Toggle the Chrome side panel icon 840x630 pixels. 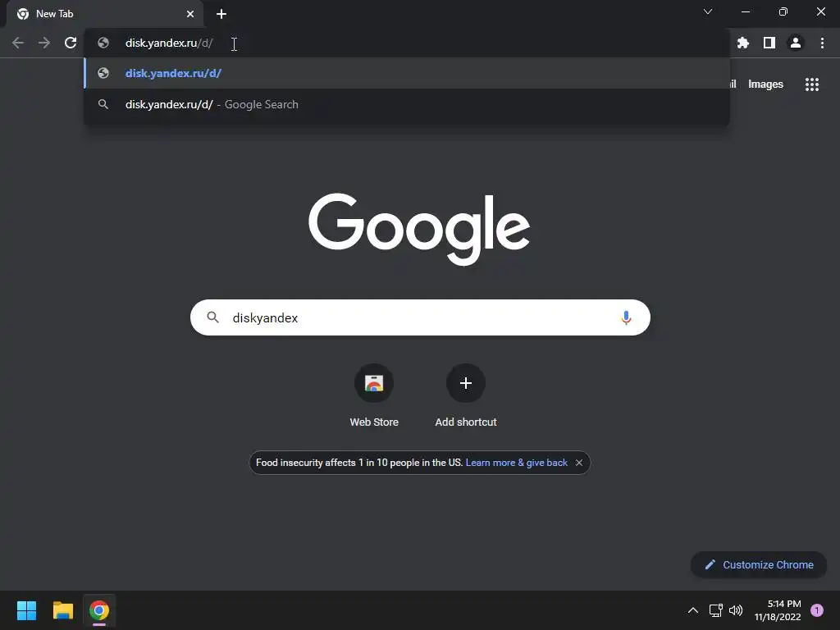coord(769,43)
